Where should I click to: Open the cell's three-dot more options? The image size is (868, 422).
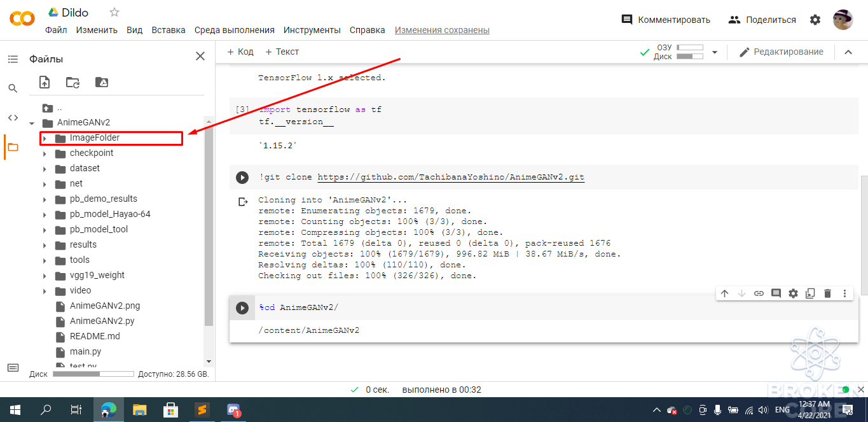(x=844, y=293)
